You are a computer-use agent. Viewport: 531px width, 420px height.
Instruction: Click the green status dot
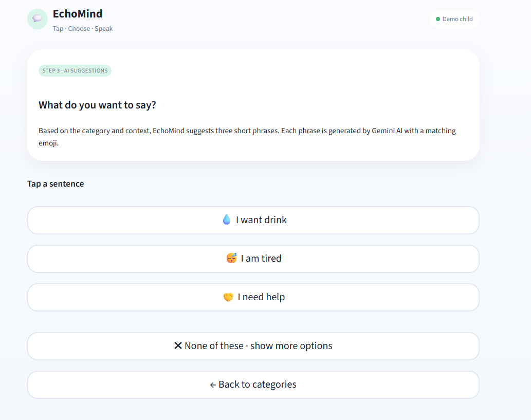coord(438,19)
